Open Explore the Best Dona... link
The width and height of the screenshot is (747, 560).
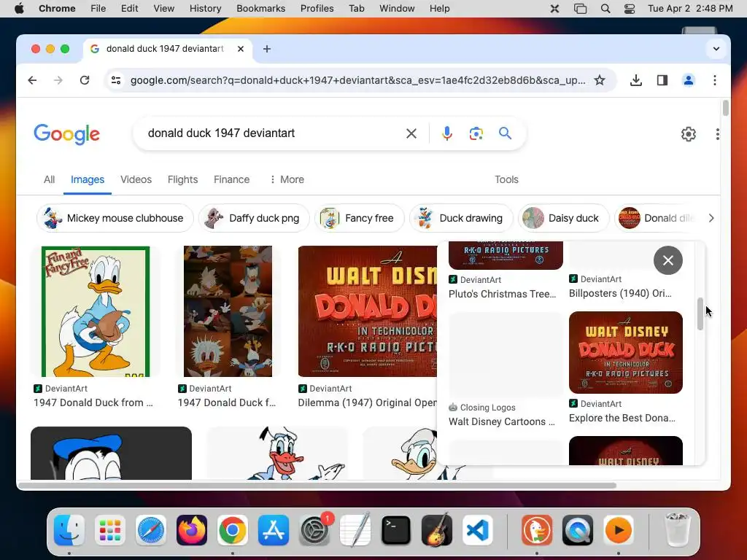(622, 418)
